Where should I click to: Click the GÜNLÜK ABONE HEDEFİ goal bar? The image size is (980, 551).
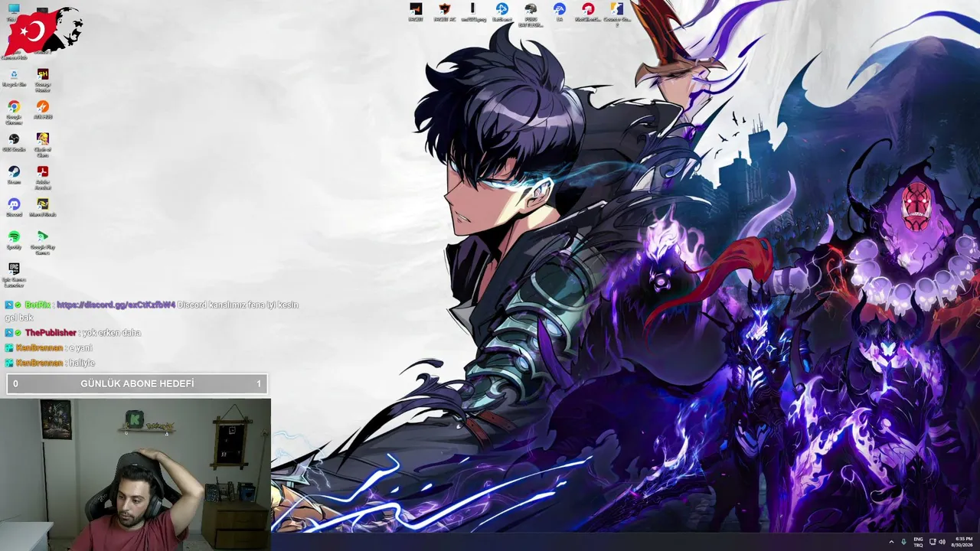coord(137,383)
